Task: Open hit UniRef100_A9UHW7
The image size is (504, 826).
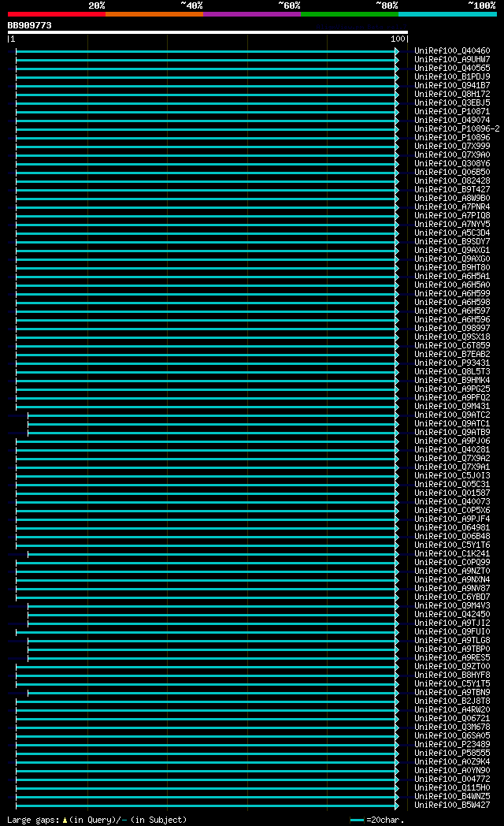Action: pyautogui.click(x=452, y=60)
